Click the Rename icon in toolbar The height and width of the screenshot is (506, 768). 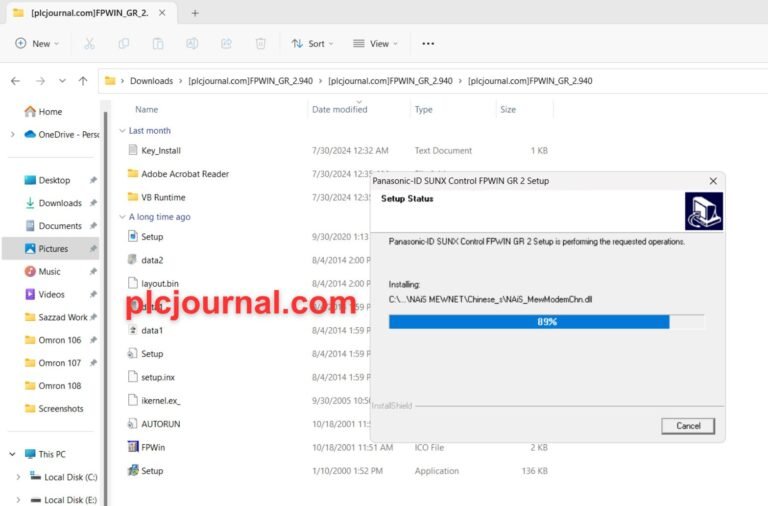[x=192, y=44]
